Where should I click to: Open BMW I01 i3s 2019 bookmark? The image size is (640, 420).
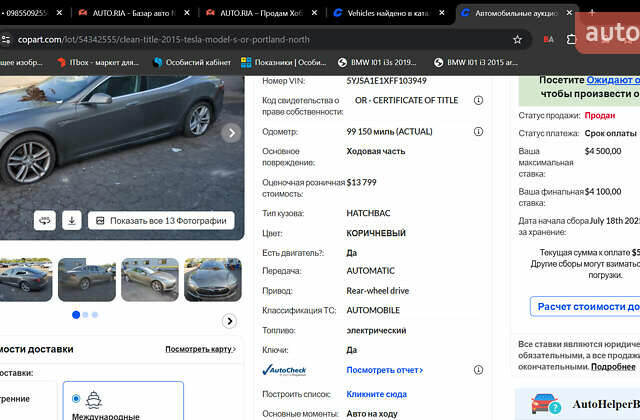click(x=378, y=62)
